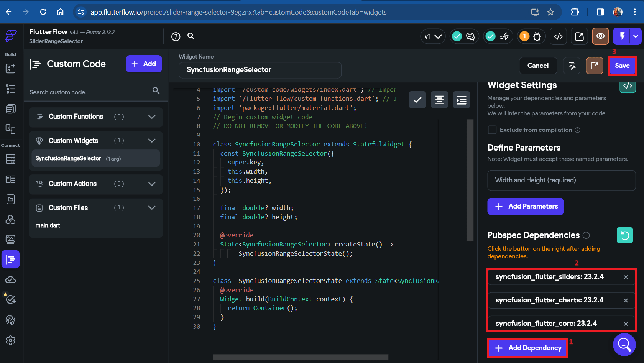
Task: Remove syncfusion_flutter_core dependency
Action: pyautogui.click(x=626, y=324)
